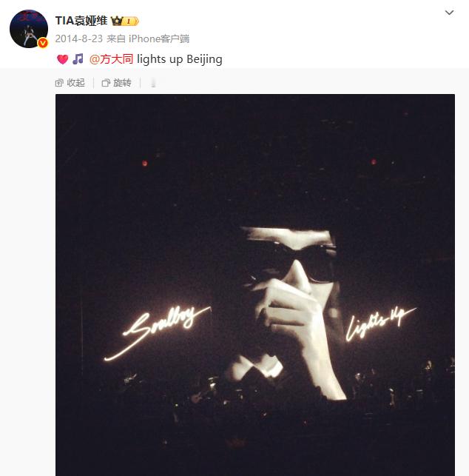
Task: Click the expanded concert photo
Action: pos(255,285)
